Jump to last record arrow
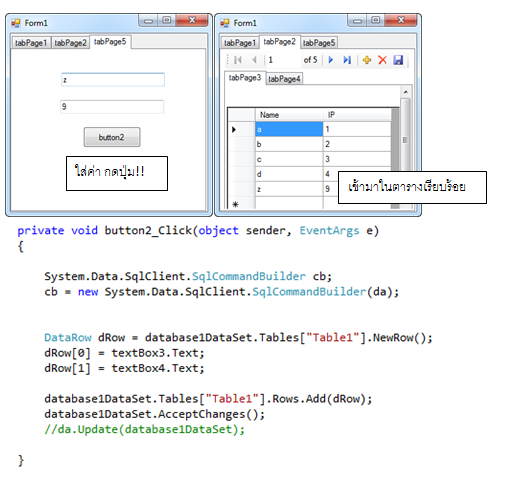Image resolution: width=510 pixels, height=482 pixels. (347, 60)
